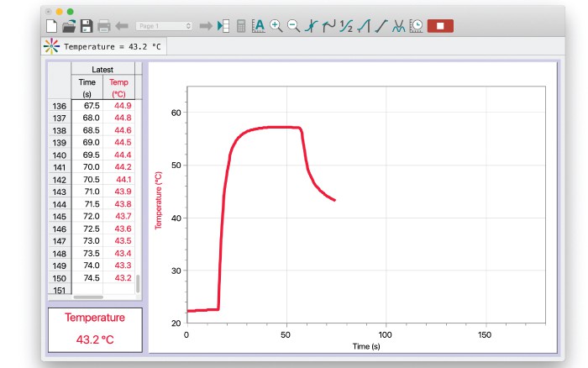Open the Curve Fit tool
The image size is (588, 368).
point(399,26)
